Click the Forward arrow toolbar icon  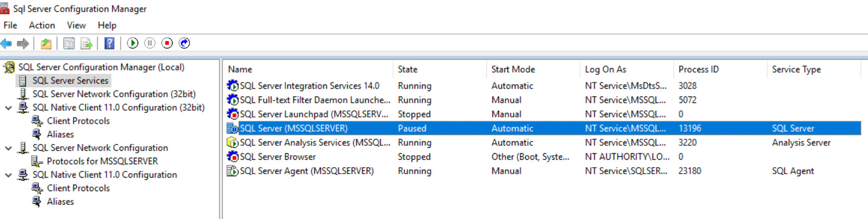coord(23,43)
